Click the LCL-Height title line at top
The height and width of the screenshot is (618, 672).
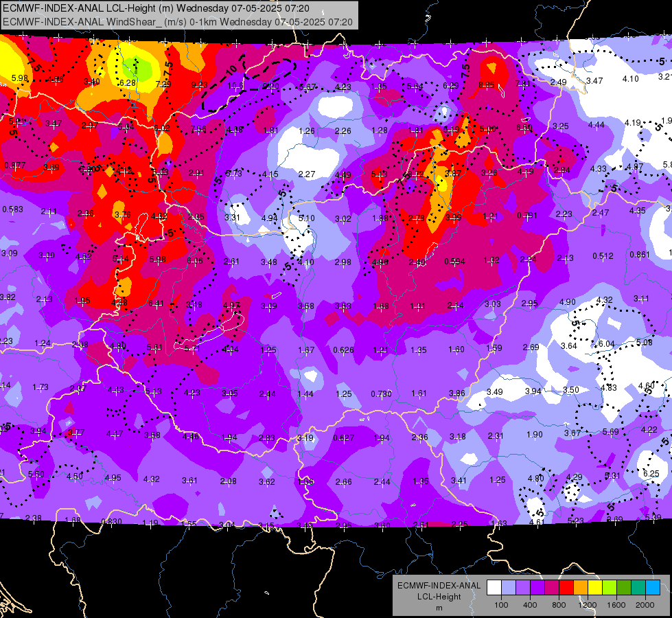pyautogui.click(x=156, y=8)
